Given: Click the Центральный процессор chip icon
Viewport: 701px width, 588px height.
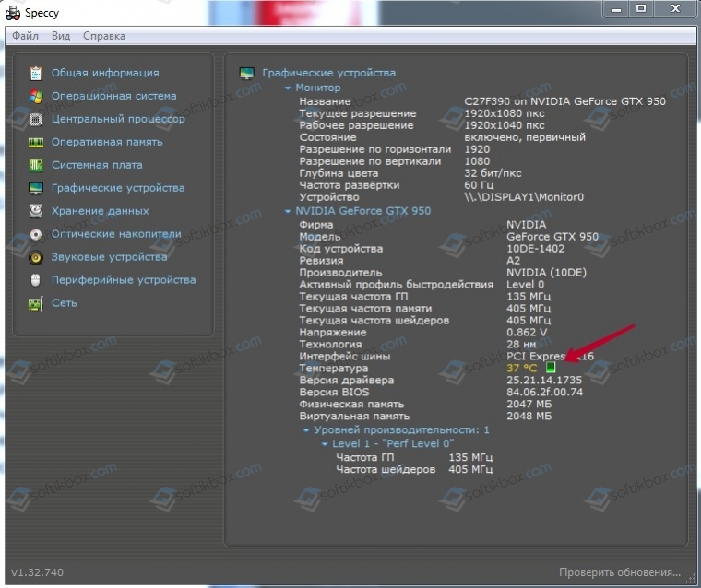Looking at the screenshot, I should 36,119.
